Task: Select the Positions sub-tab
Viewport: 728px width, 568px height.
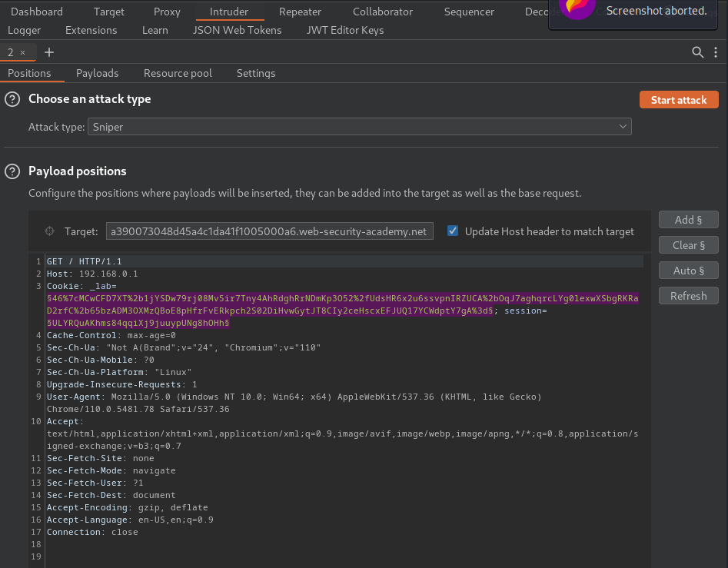Action: tap(29, 73)
